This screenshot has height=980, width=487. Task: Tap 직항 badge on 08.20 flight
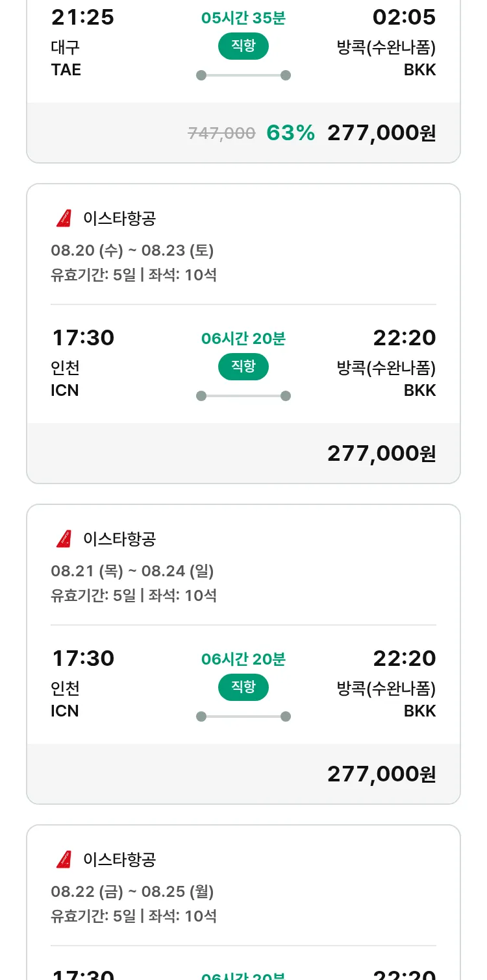[243, 367]
